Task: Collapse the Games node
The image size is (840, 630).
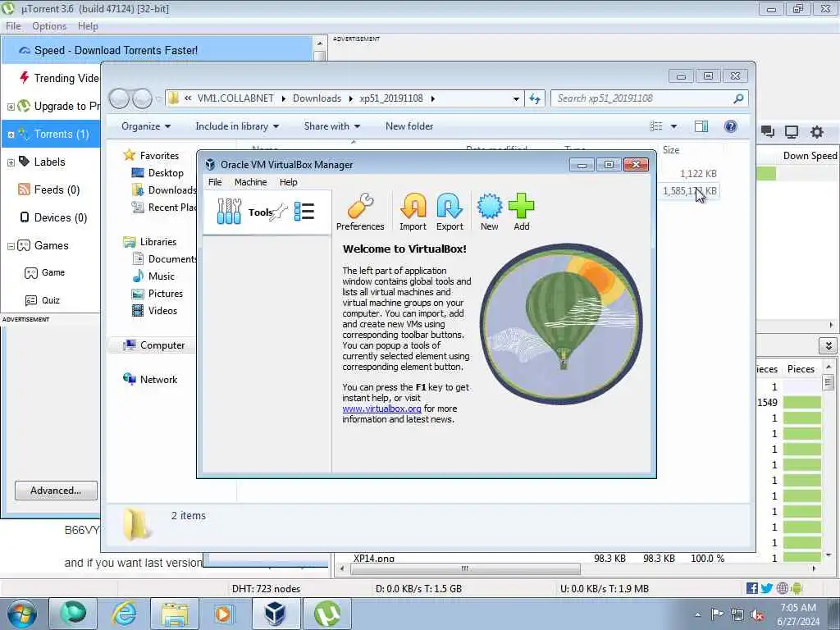Action: point(11,246)
